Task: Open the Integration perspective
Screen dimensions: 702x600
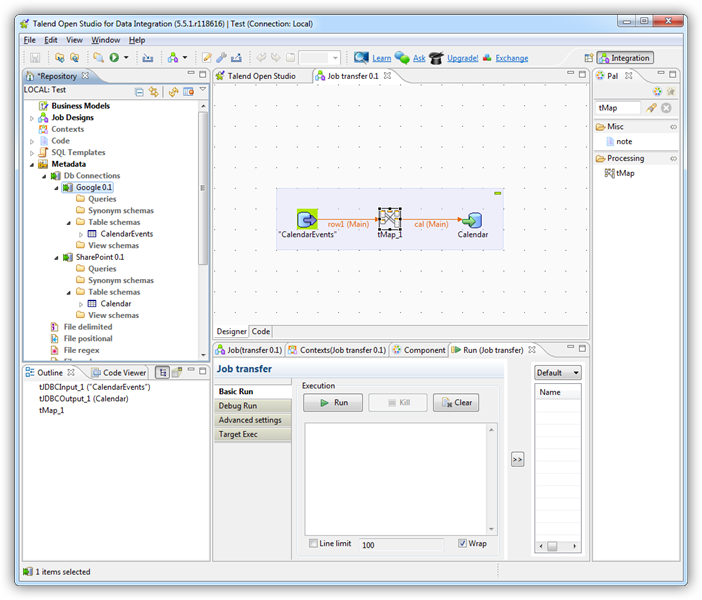Action: (625, 58)
